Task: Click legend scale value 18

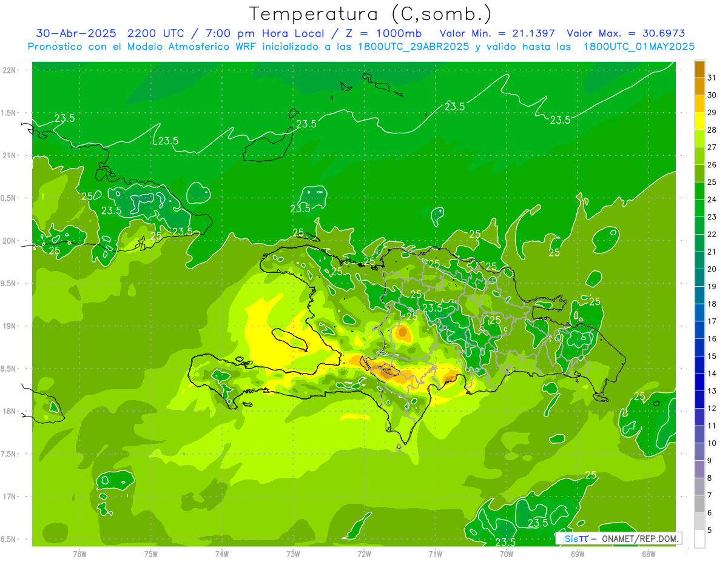Action: point(712,304)
